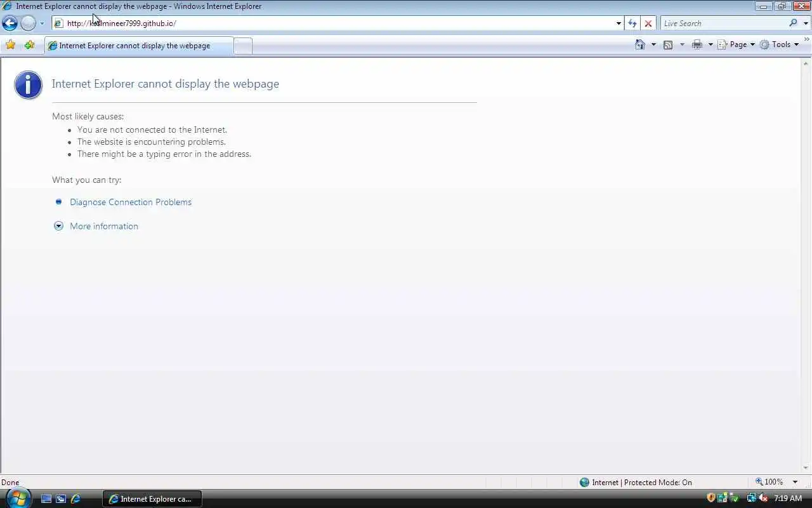The width and height of the screenshot is (812, 508).
Task: Click the greyed-out Forward navigation button
Action: (x=28, y=23)
